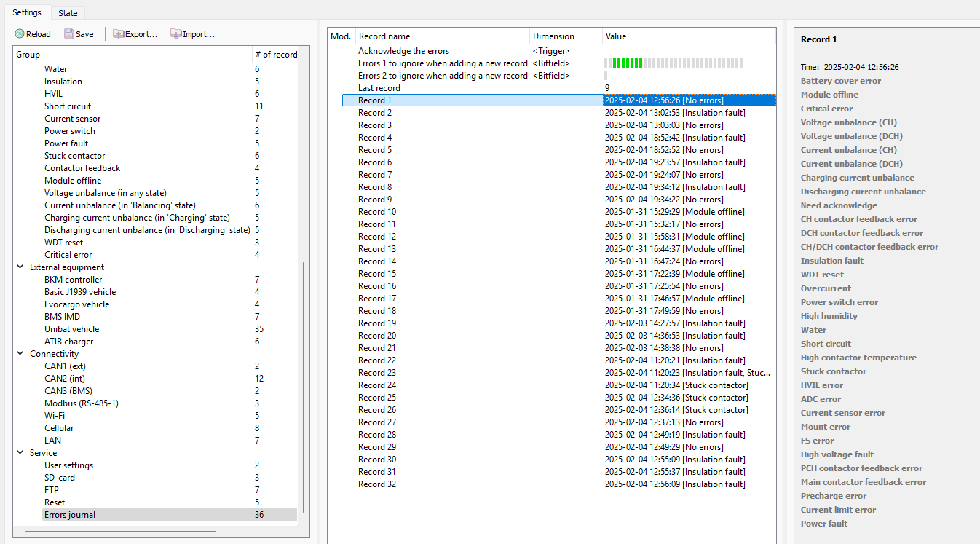This screenshot has height=544, width=980.
Task: Select the CAN2 (int) connectivity item
Action: [x=66, y=379]
